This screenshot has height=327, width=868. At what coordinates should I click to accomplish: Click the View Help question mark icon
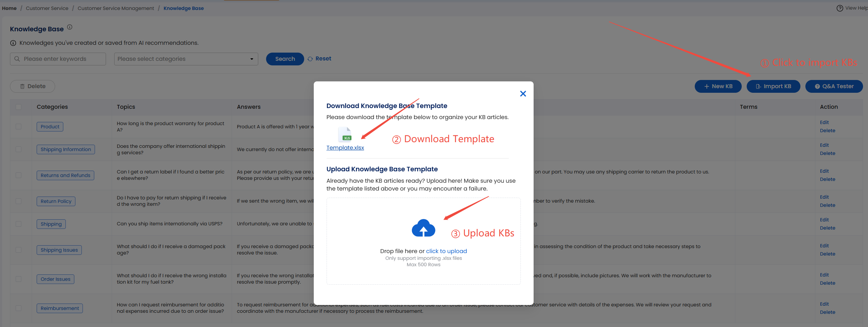pyautogui.click(x=840, y=8)
